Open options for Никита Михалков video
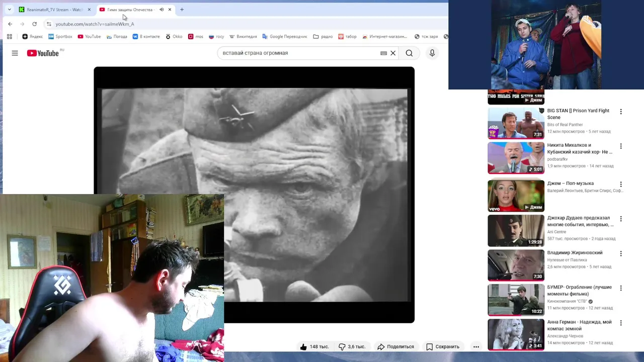Viewport: 644px width, 362px height. 621,146
